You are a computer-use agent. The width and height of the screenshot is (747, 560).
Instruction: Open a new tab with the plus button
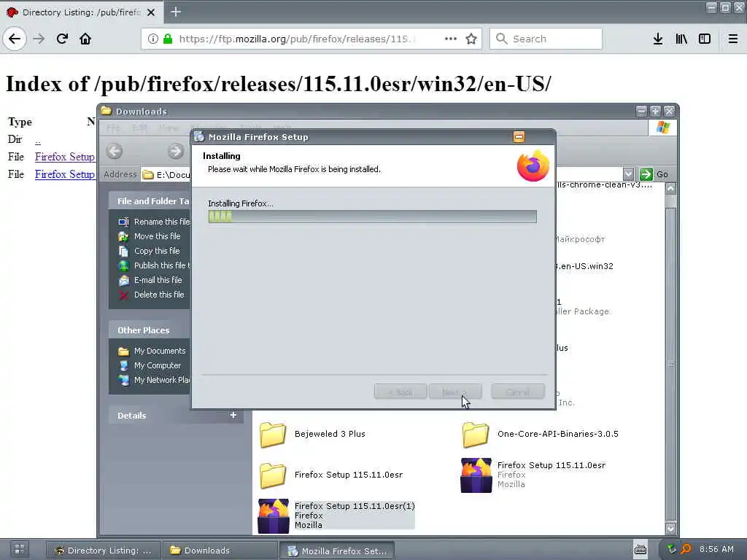[176, 12]
